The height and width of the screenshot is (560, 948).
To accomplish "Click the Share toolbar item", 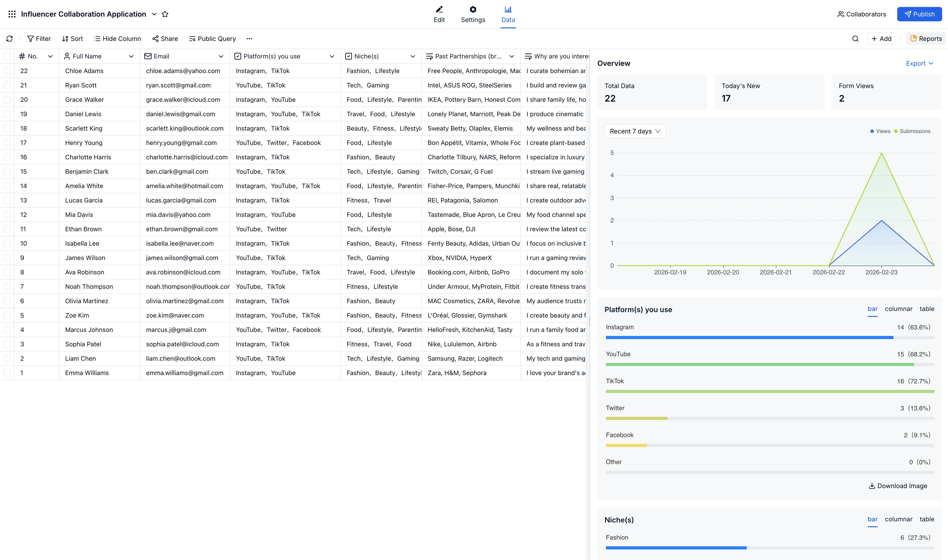I will pyautogui.click(x=165, y=38).
